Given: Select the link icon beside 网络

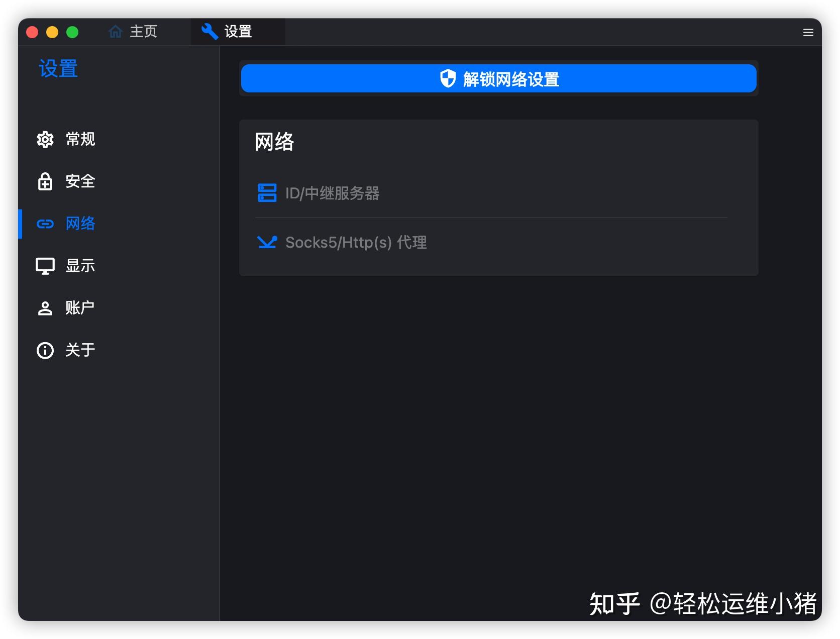Looking at the screenshot, I should [45, 224].
